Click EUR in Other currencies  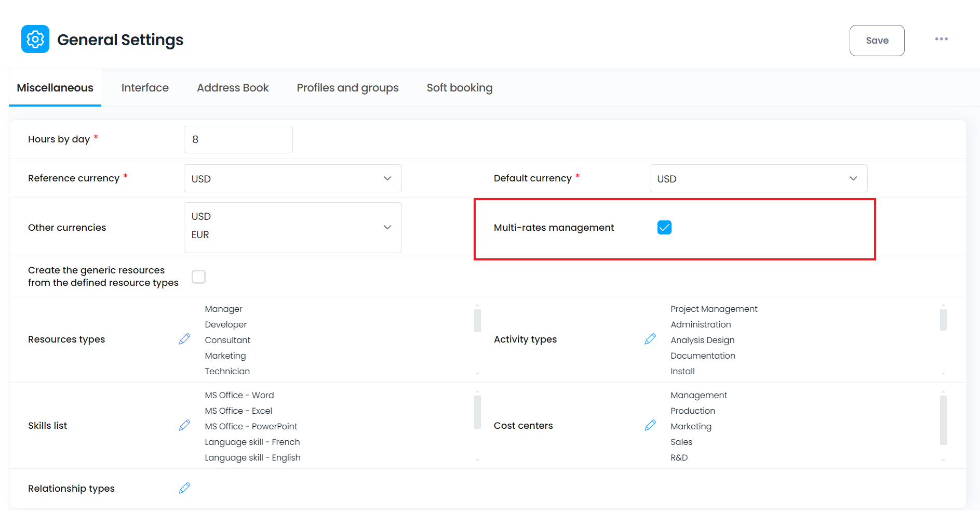coord(200,234)
